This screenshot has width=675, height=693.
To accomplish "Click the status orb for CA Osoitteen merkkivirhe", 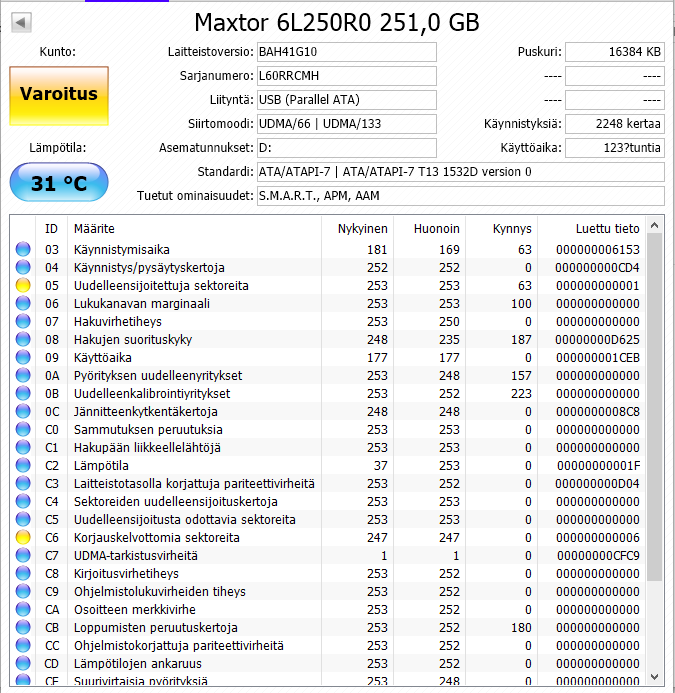I will point(23,609).
